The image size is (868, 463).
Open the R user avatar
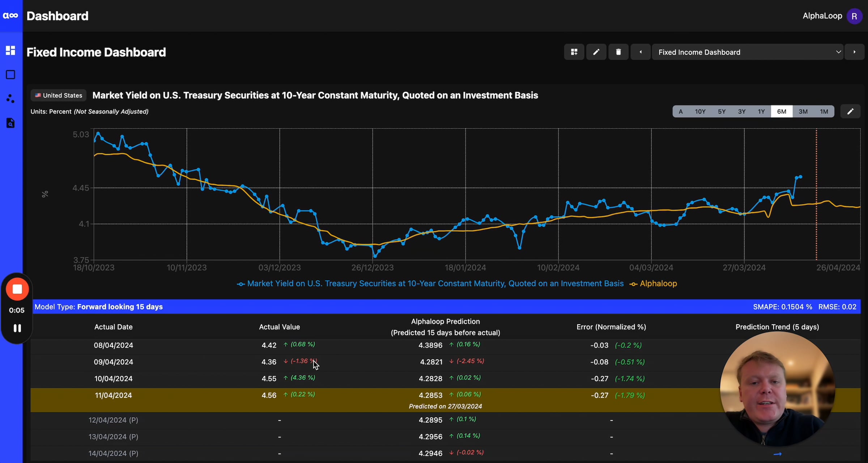click(x=855, y=16)
